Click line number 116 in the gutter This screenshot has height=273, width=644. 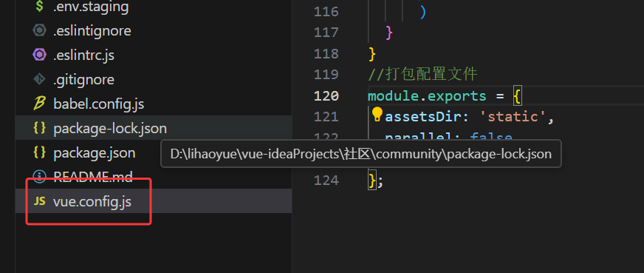coord(326,12)
